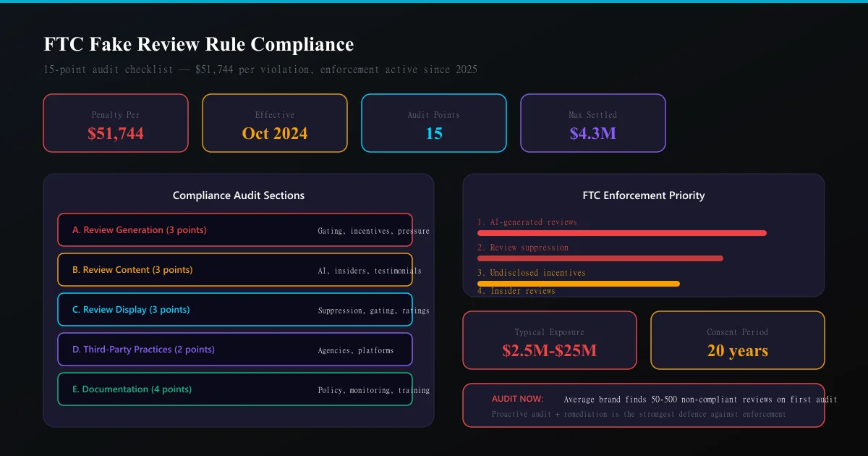This screenshot has height=456, width=868.
Task: Click the FTC Enforcement Priority heading
Action: coord(644,195)
